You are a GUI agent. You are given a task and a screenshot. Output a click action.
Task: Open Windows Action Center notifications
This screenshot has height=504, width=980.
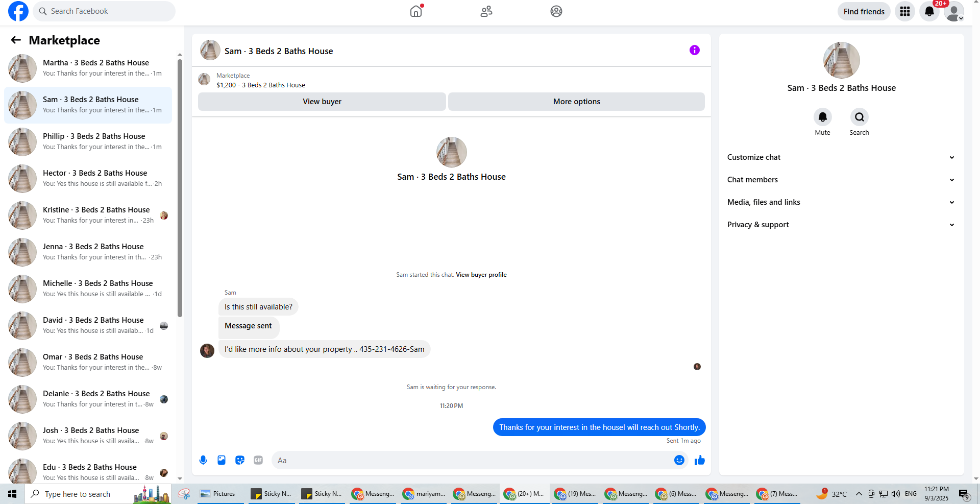[x=964, y=494]
